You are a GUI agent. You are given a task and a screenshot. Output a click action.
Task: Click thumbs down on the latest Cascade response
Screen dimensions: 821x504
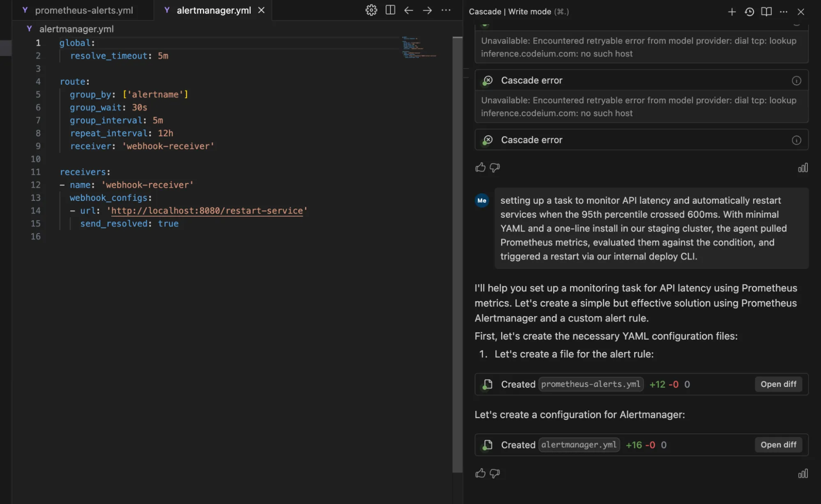(495, 473)
